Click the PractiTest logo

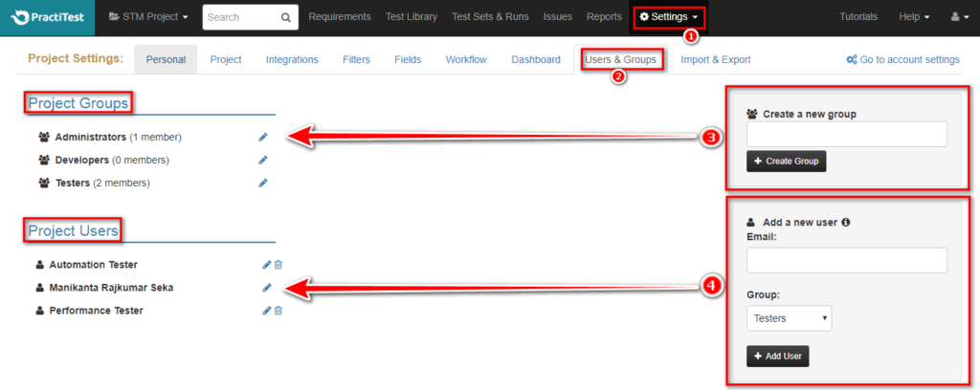(47, 17)
